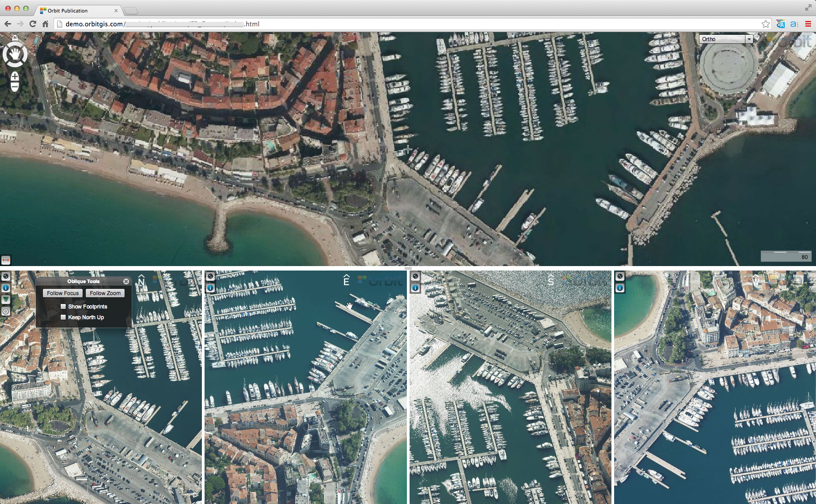Click the browser address bar
Image resolution: width=816 pixels, height=504 pixels.
(402, 24)
